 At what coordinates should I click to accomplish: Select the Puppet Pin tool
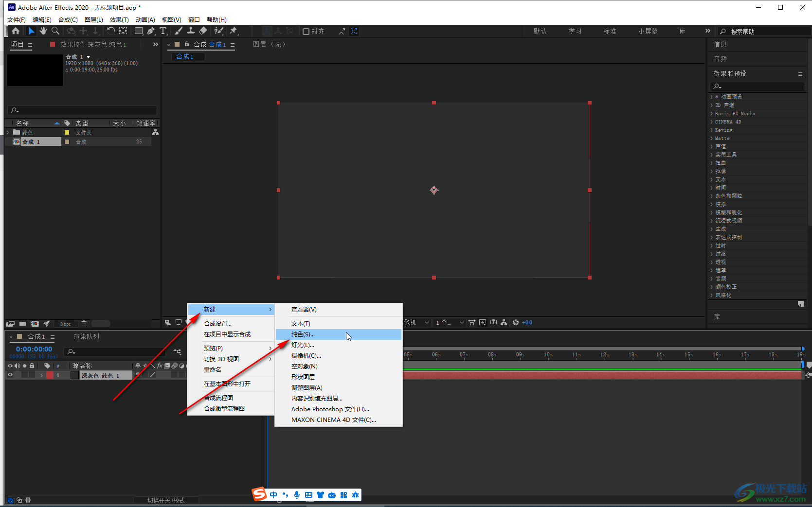(x=234, y=31)
